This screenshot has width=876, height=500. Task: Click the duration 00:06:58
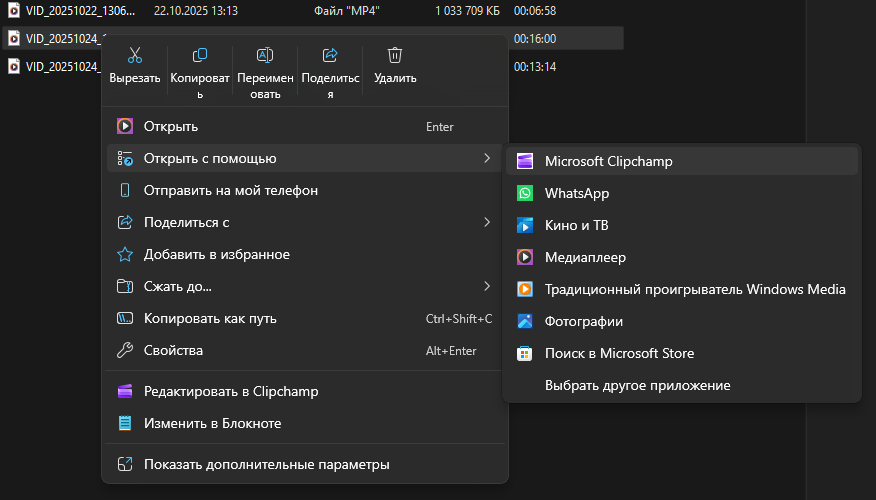(x=535, y=11)
